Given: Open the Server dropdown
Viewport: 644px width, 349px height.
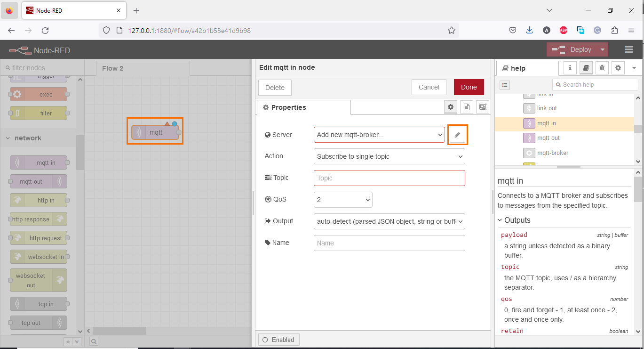Looking at the screenshot, I should point(379,135).
